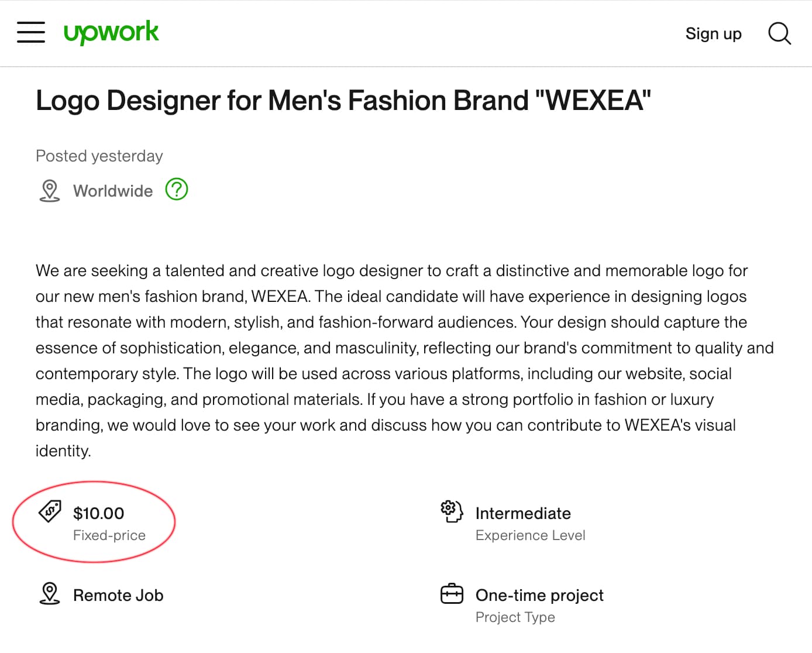Screen dimensions: 812x653
Task: Open the hamburger navigation menu
Action: [x=31, y=32]
